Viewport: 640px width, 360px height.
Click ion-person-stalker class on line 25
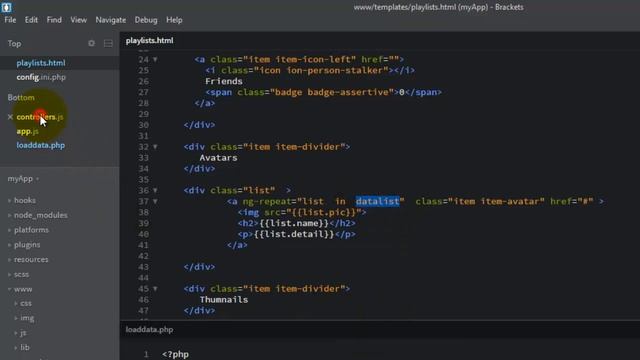click(334, 70)
